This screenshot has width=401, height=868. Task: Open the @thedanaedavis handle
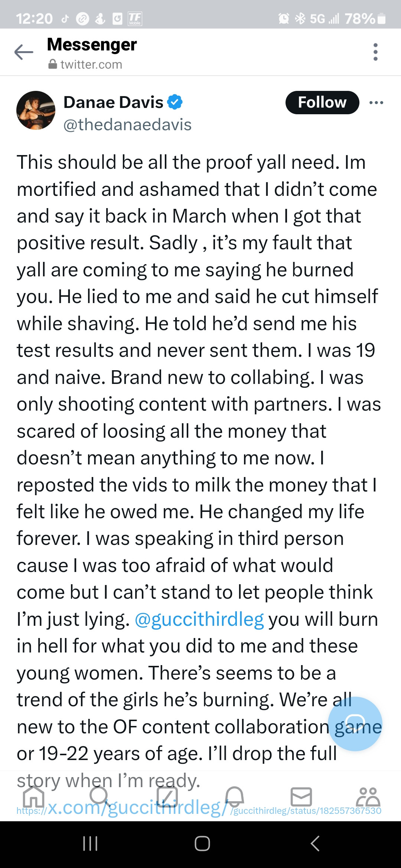point(127,125)
